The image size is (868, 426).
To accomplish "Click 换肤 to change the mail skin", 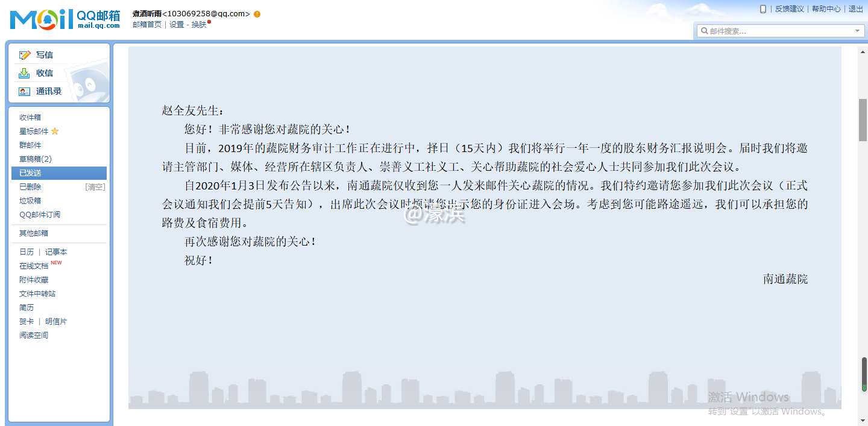I will (x=200, y=24).
